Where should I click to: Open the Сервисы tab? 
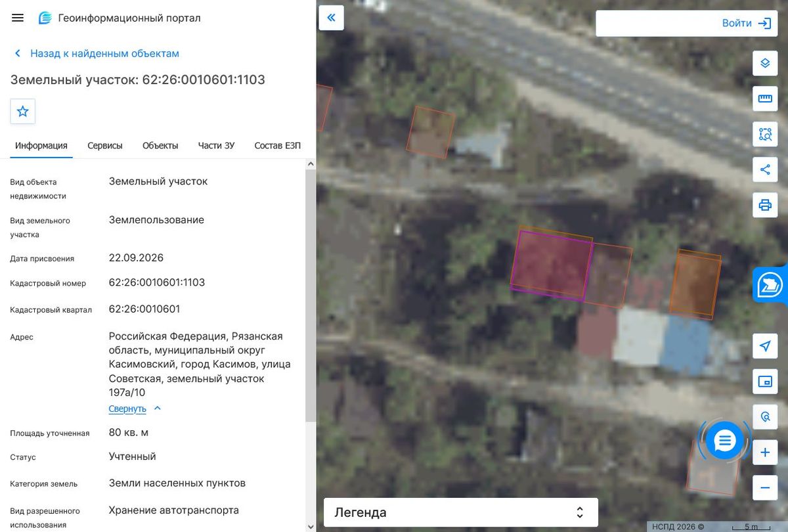tap(105, 146)
